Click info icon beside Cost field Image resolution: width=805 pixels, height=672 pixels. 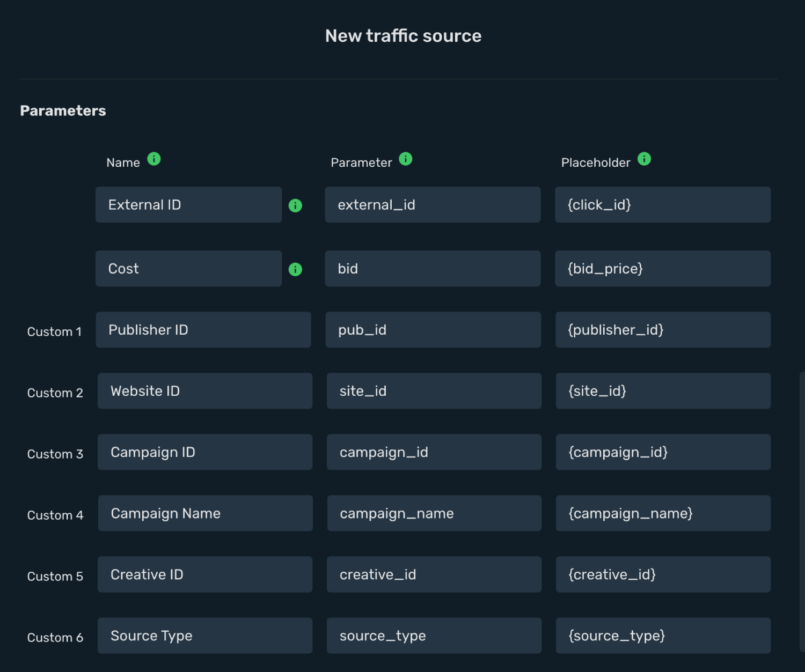(x=295, y=269)
